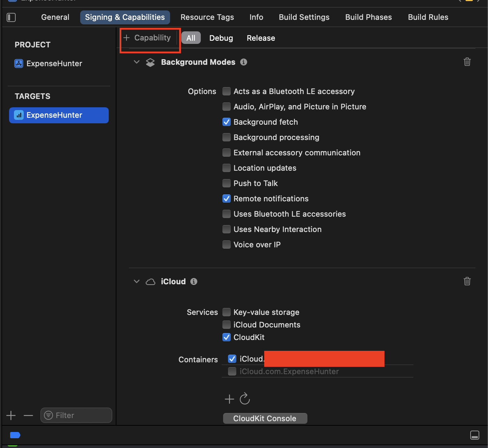Open the Resource Tags tab
The width and height of the screenshot is (488, 448).
[x=207, y=17]
